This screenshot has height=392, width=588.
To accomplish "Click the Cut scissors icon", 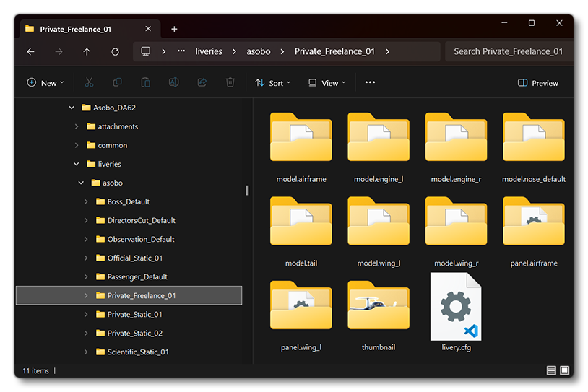I will [89, 82].
